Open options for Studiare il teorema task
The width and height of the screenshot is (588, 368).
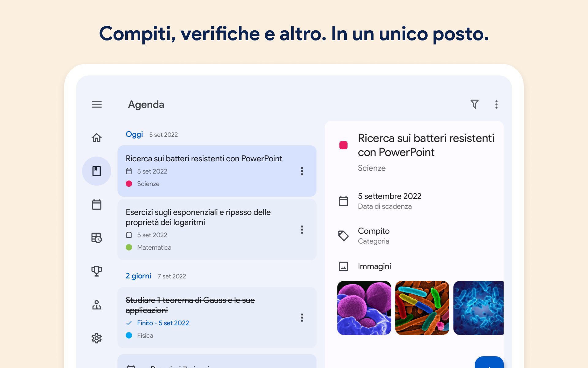302,318
